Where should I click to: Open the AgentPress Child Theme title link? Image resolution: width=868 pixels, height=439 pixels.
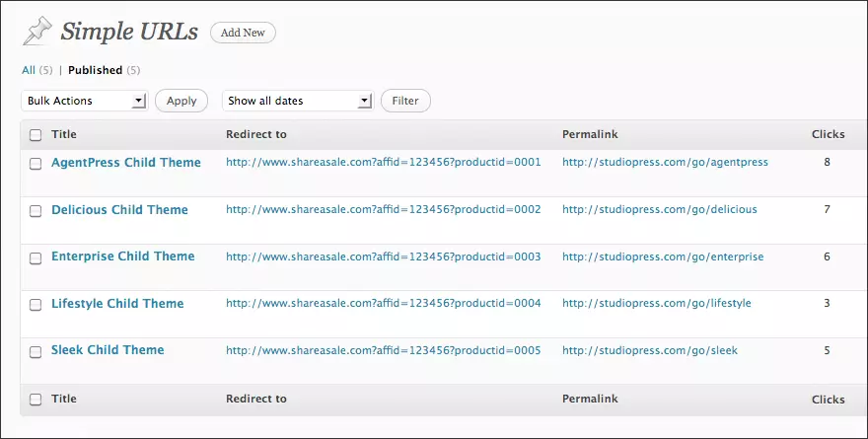coord(126,162)
